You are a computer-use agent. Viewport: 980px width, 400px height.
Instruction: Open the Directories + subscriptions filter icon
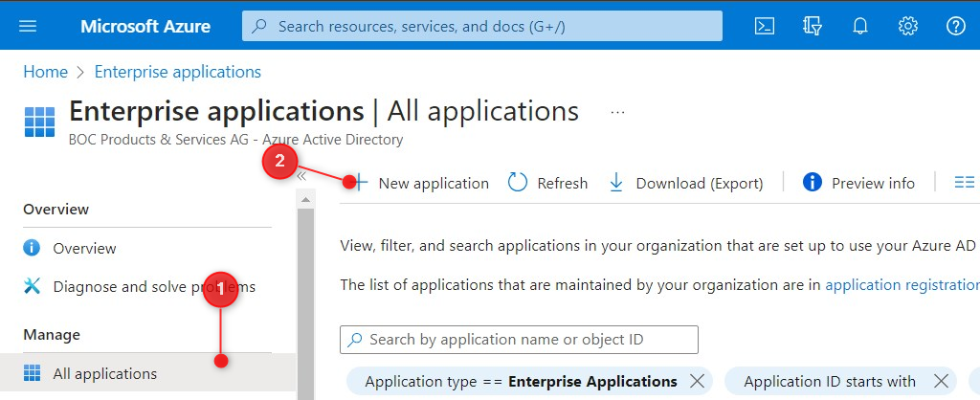click(813, 26)
